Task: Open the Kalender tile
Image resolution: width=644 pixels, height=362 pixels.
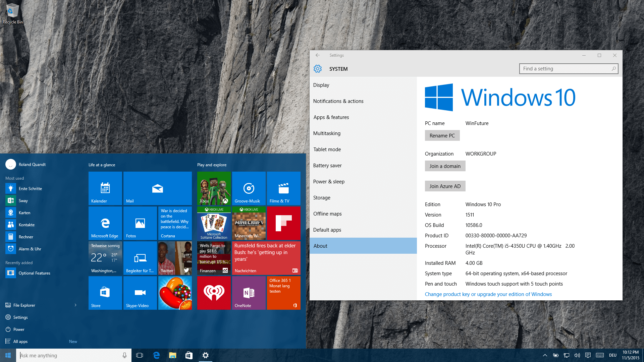Action: (105, 188)
